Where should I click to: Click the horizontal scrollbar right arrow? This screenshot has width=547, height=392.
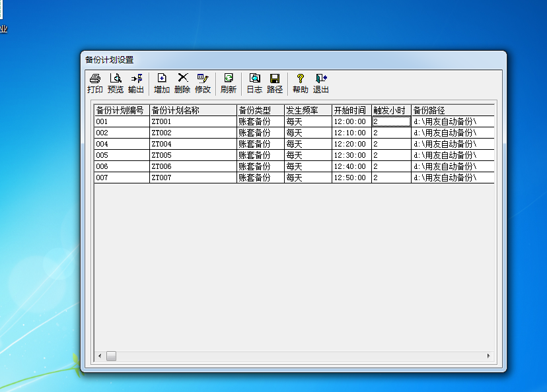(x=488, y=356)
